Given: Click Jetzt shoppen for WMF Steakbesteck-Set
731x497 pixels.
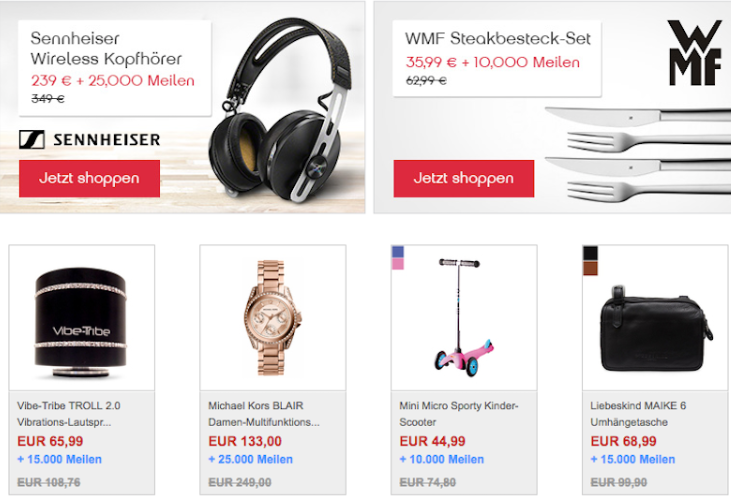Looking at the screenshot, I should pos(464,179).
